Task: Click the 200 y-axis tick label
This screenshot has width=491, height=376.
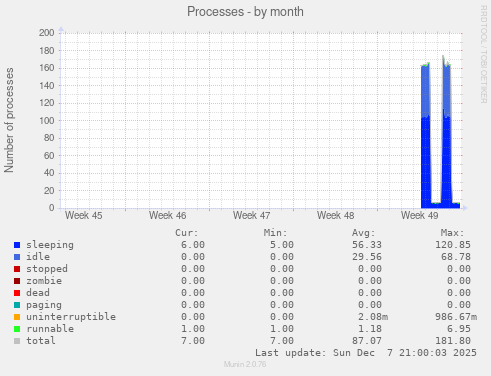Action: [46, 33]
